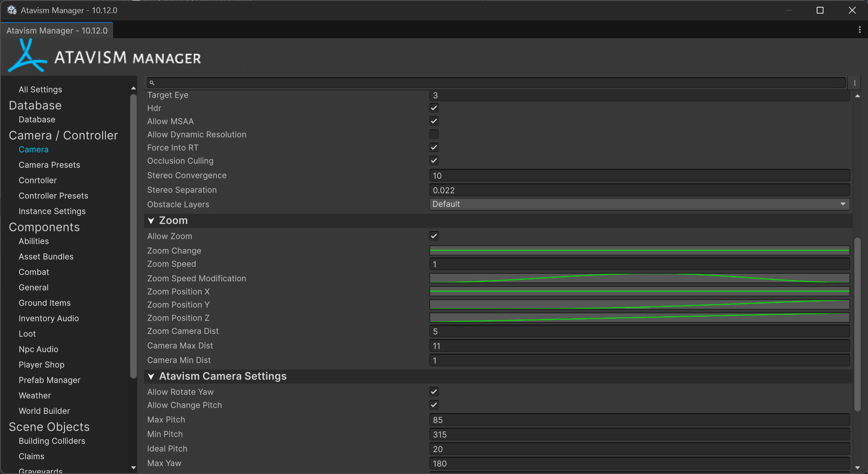Click the settings panel scroll down arrow
The width and height of the screenshot is (868, 474).
click(858, 468)
